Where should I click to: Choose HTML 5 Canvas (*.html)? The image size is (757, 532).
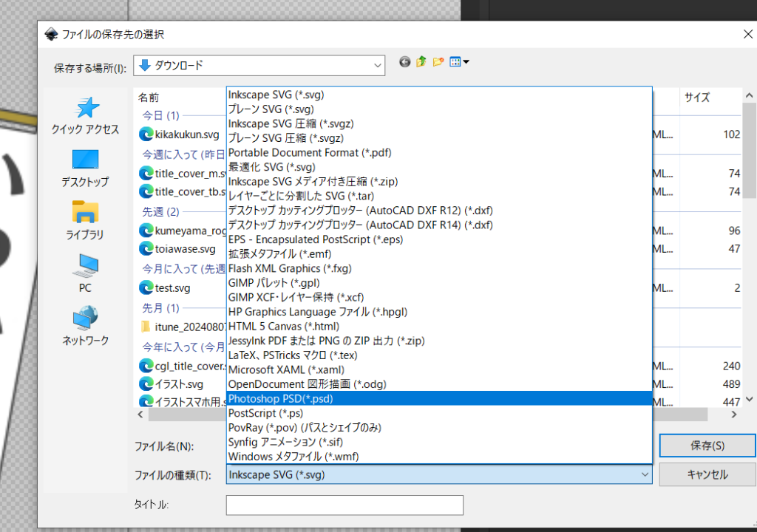click(439, 327)
